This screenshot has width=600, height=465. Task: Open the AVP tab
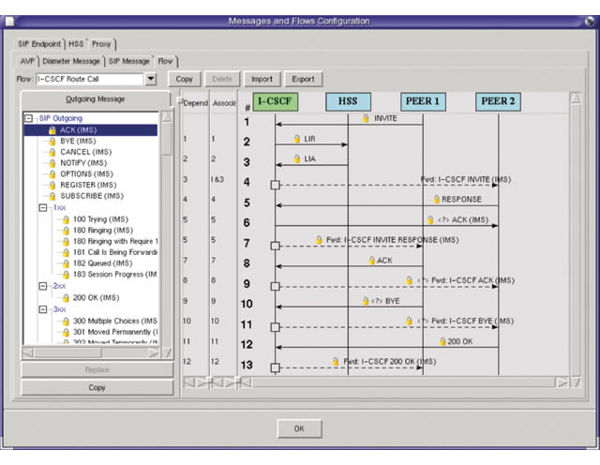[28, 61]
